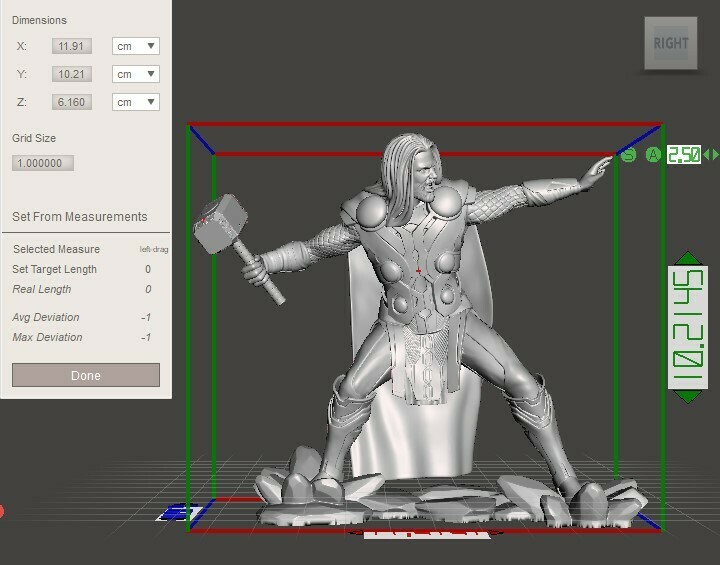This screenshot has width=720, height=565.
Task: Click the Dimensions heading
Action: (39, 20)
